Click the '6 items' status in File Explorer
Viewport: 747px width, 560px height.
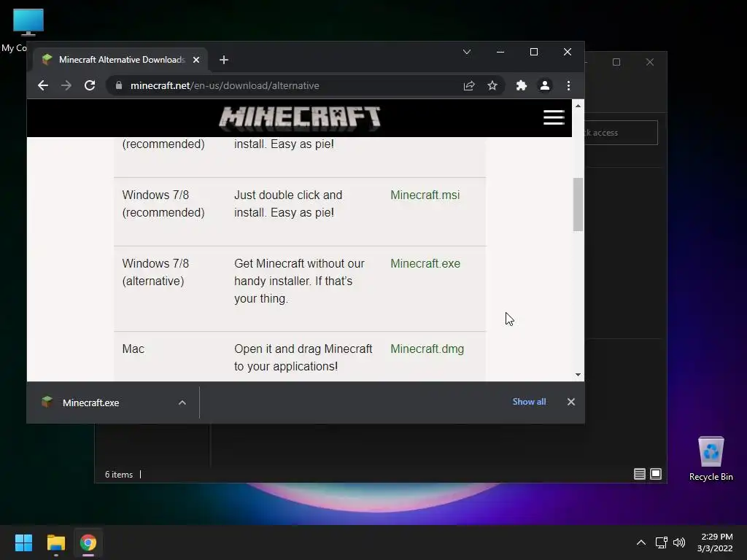point(119,475)
